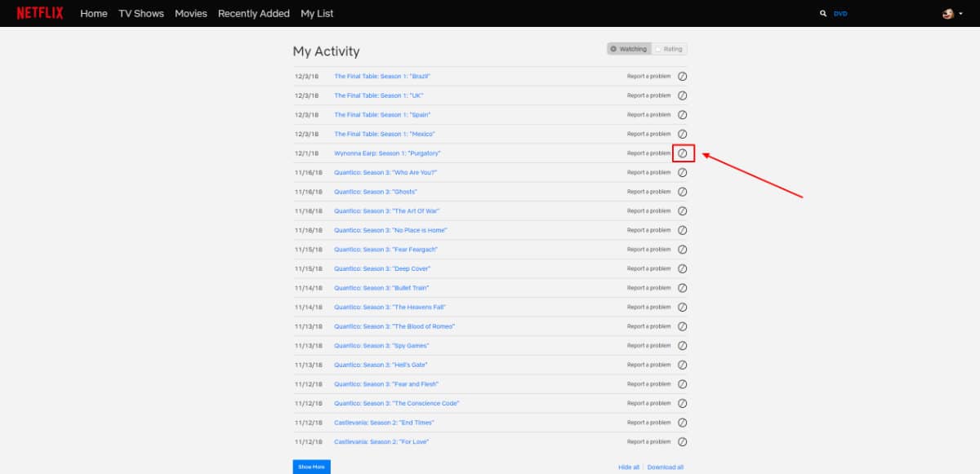The height and width of the screenshot is (474, 980).
Task: Hide 'Quantico: Season 3: Who Are You?' from activity
Action: [683, 172]
